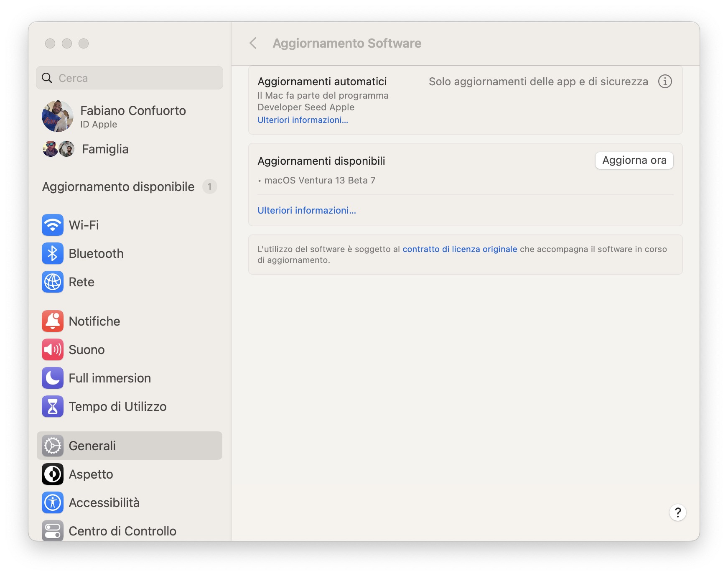Click the Centro di Controllo icon
The image size is (728, 576).
pyautogui.click(x=53, y=530)
